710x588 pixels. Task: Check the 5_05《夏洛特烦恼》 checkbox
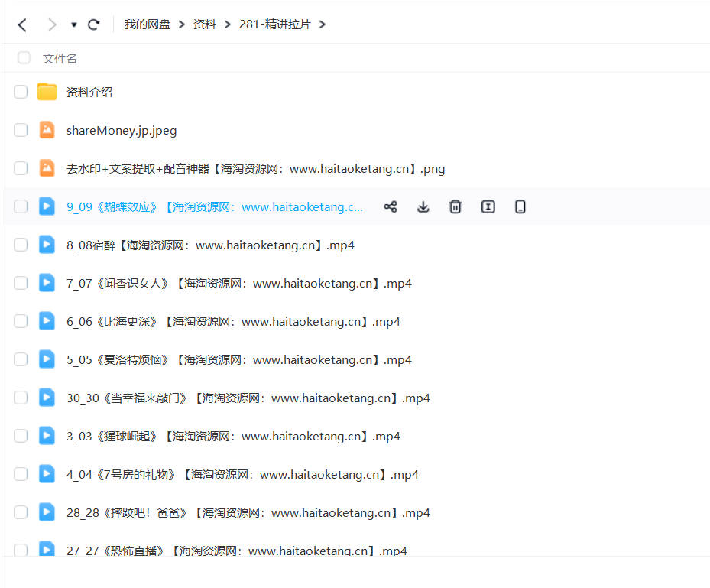point(21,359)
